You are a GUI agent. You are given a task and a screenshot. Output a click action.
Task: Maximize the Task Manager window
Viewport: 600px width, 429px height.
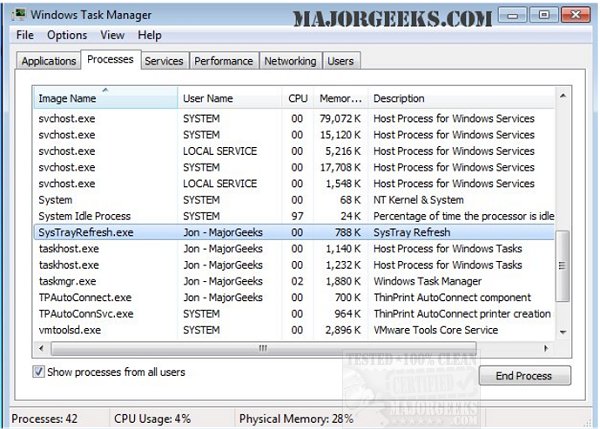(543, 15)
